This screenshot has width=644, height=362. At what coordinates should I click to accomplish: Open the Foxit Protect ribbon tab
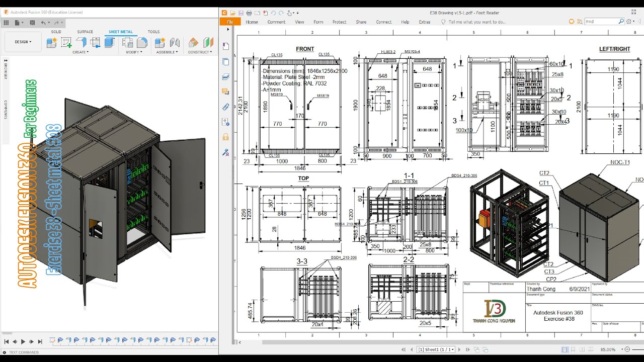pos(340,22)
